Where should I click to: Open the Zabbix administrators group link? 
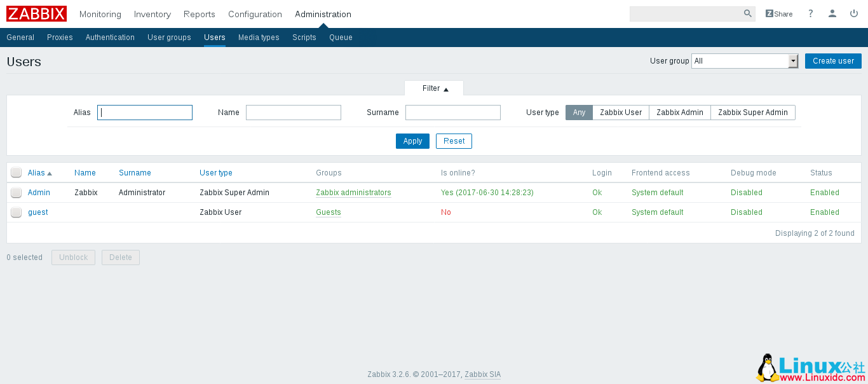click(x=353, y=193)
